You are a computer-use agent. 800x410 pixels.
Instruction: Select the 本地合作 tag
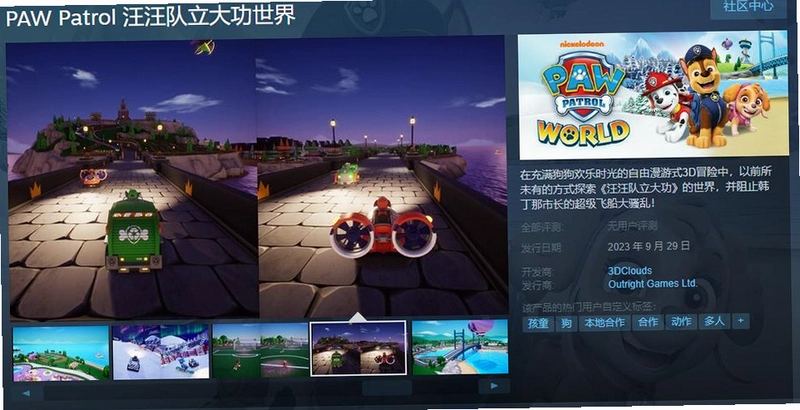(x=605, y=323)
